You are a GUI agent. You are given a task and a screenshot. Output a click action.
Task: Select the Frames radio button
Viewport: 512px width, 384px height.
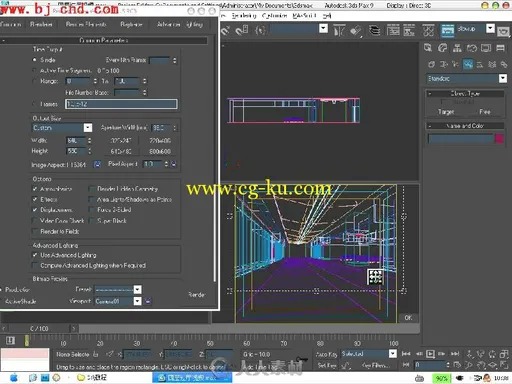point(34,104)
